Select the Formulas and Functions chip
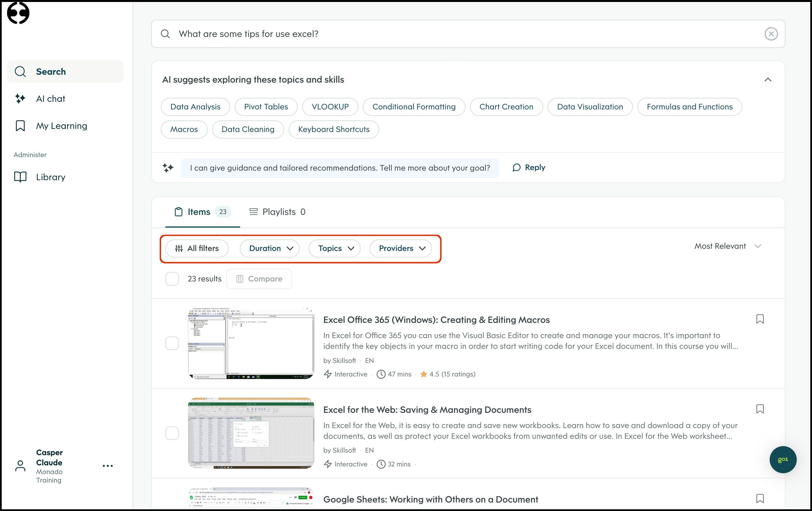812x511 pixels. coord(690,107)
